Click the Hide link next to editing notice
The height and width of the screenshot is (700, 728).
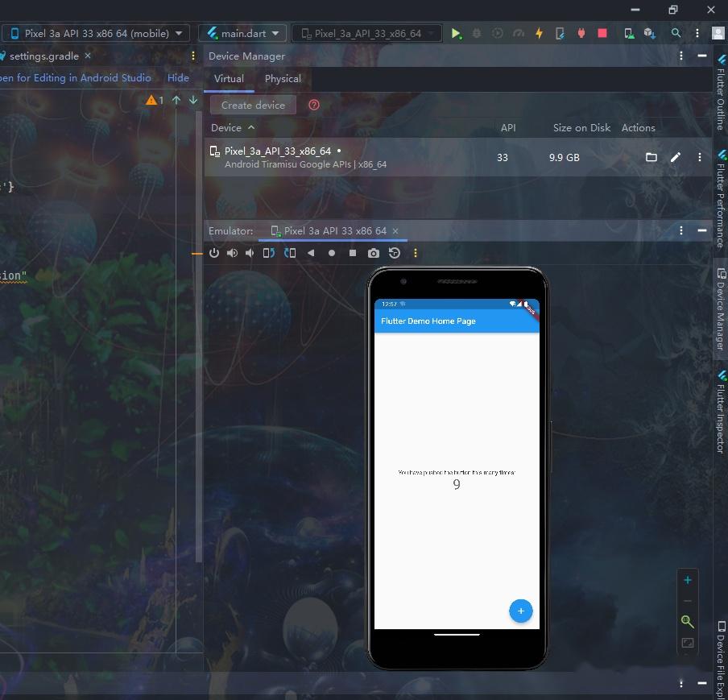point(178,78)
